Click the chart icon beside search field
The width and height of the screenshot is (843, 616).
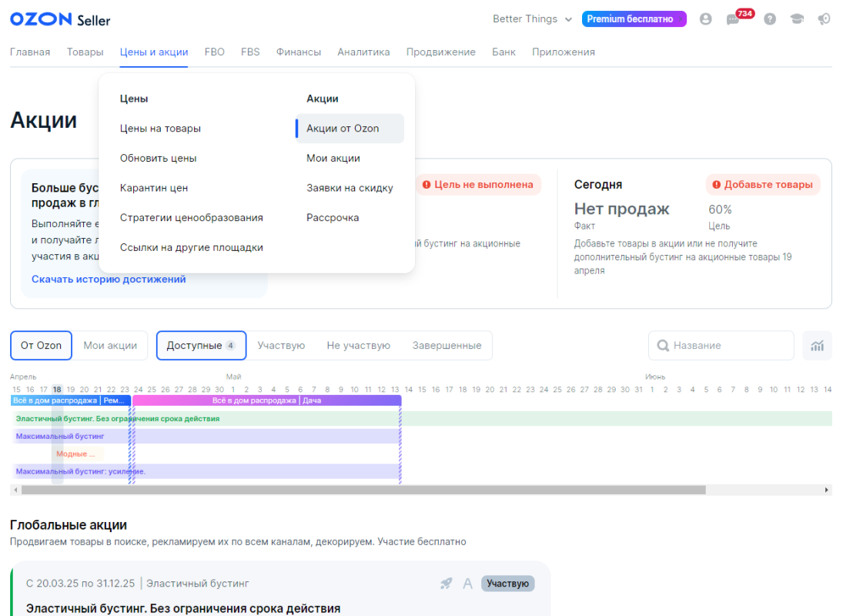click(817, 346)
